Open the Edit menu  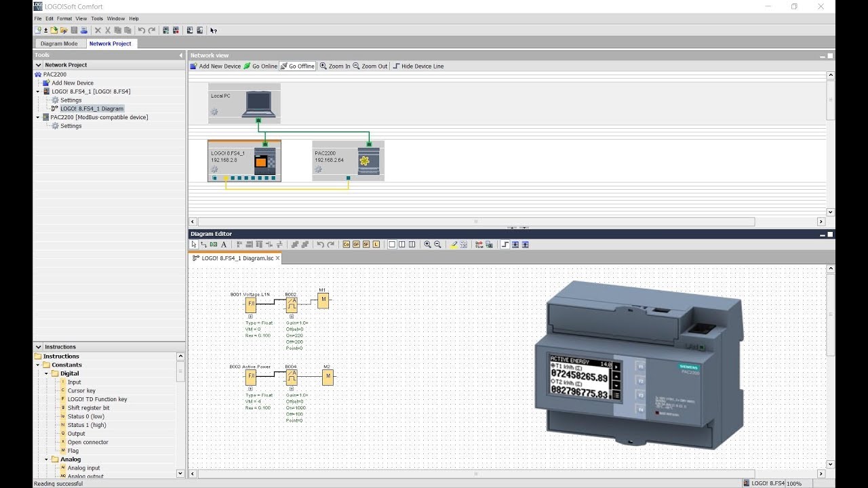coord(50,18)
